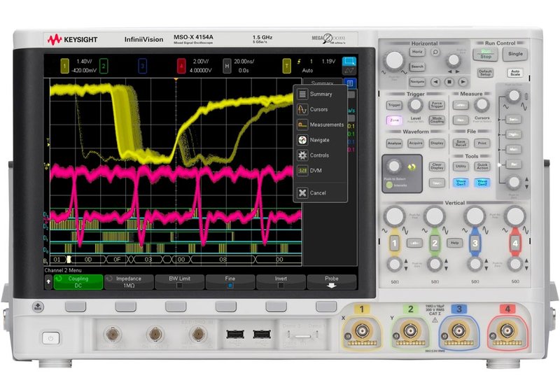Toggle the lit Zone trigger key
This screenshot has height=392, width=560.
tap(394, 120)
